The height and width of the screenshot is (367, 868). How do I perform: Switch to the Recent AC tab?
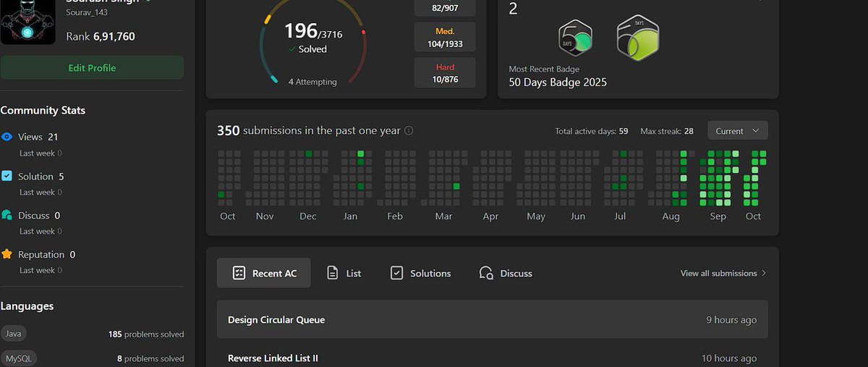264,273
